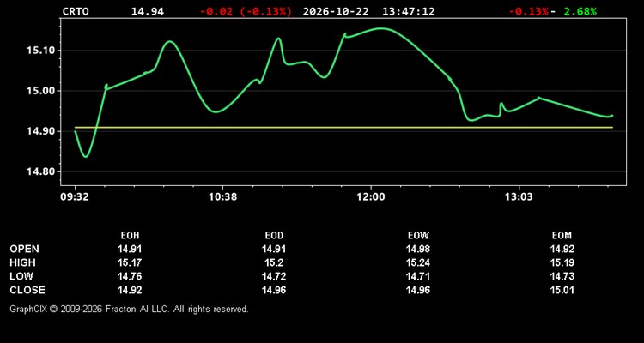This screenshot has height=343, width=644.
Task: Click EOW open value 14.98
Action: pos(418,249)
